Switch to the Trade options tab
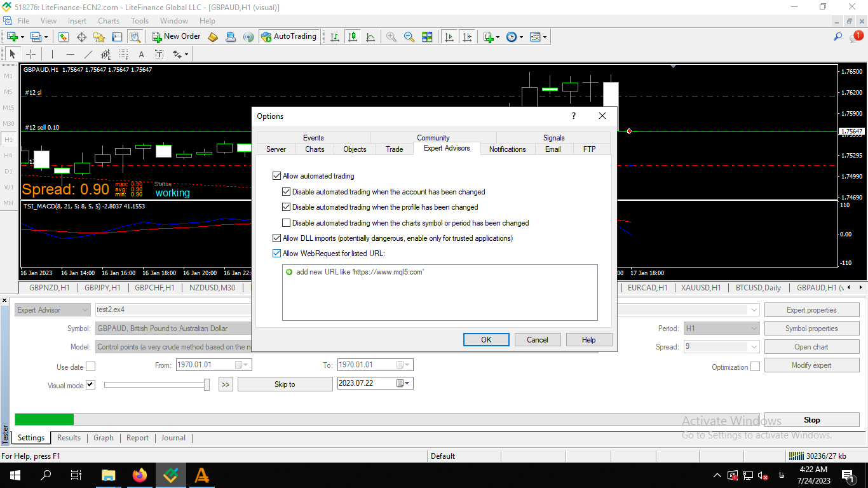The width and height of the screenshot is (868, 488). [395, 149]
